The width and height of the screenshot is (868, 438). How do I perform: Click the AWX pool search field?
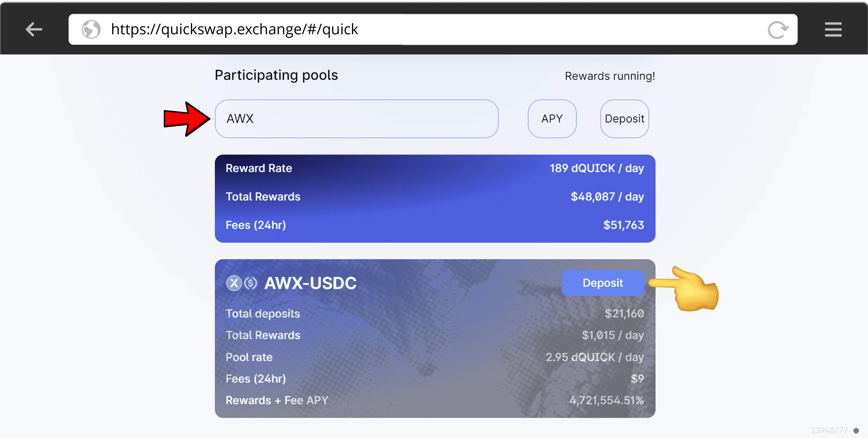[x=356, y=119]
